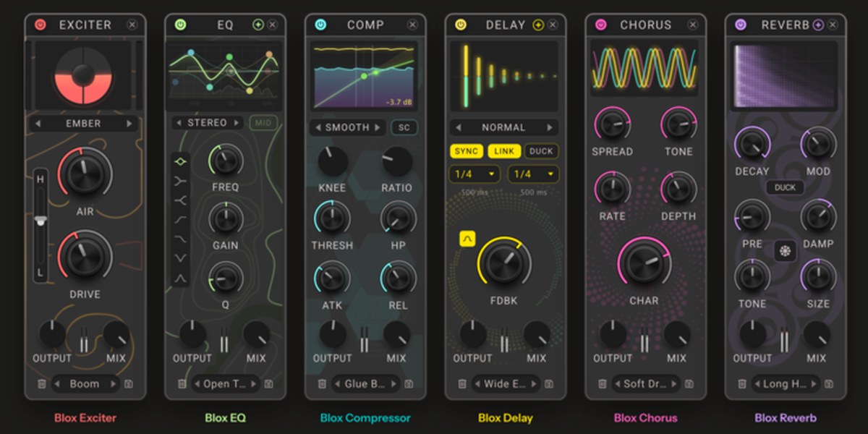Open the left 1/4 delay time dropdown
868x434 pixels.
click(475, 174)
